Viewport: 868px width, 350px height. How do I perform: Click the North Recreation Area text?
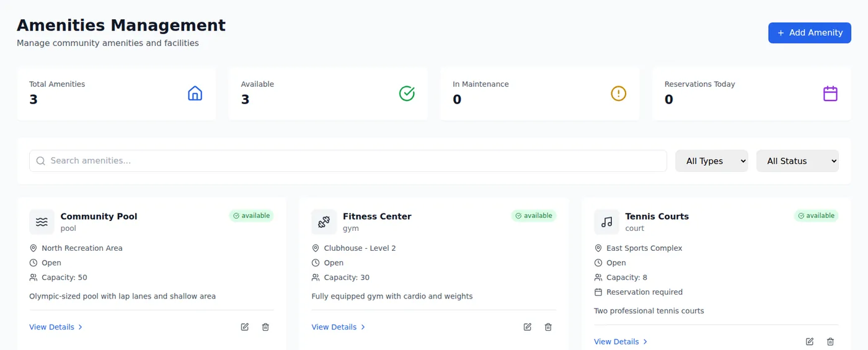tap(82, 248)
